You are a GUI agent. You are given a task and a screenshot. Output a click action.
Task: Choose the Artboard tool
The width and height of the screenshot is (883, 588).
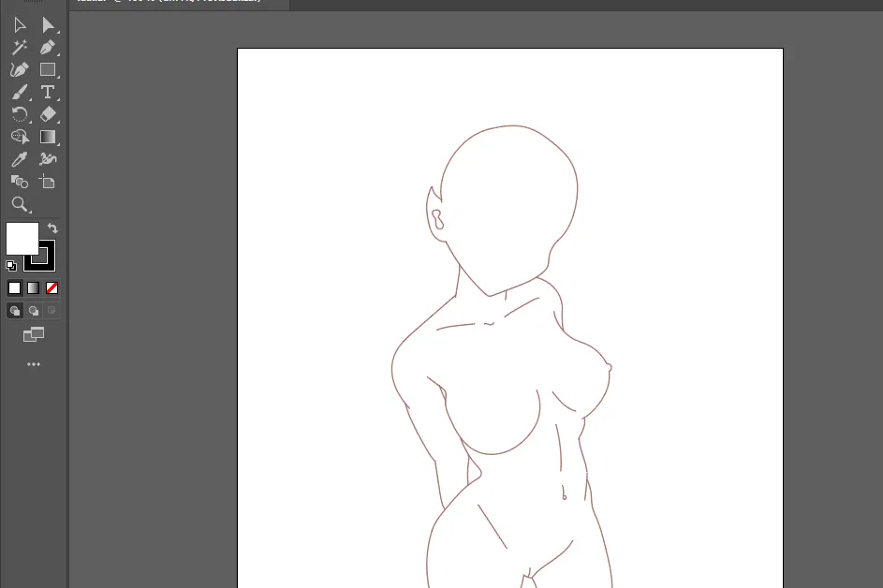point(48,182)
